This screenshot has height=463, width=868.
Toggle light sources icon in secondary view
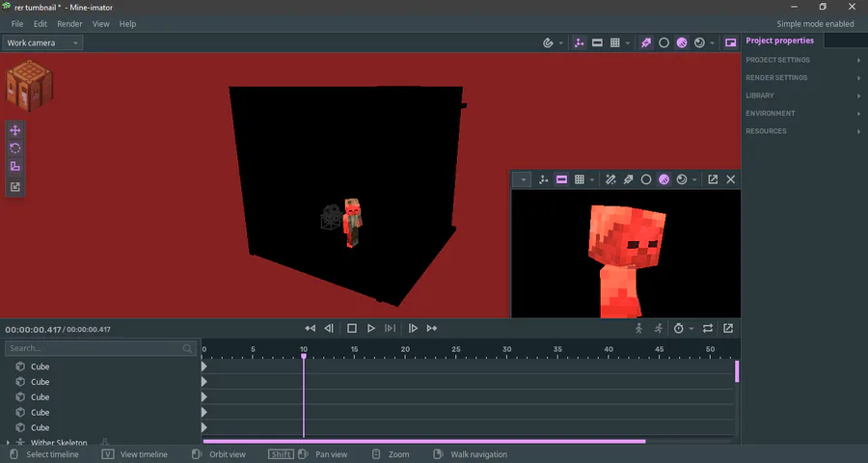[x=628, y=179]
